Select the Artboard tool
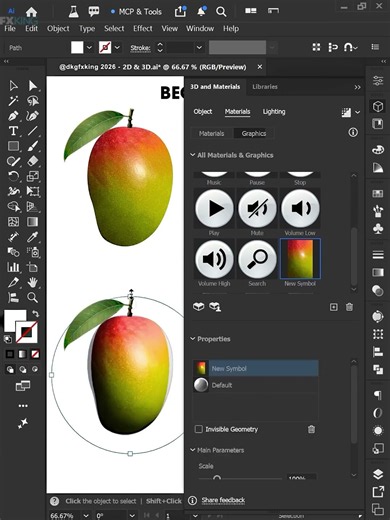The image size is (390, 520). click(x=33, y=267)
